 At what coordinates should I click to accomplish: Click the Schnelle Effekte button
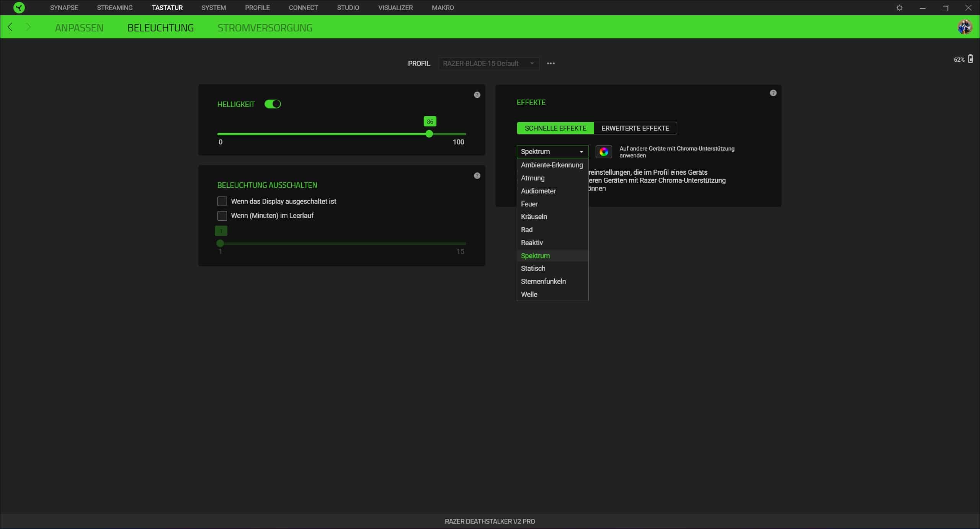tap(555, 128)
